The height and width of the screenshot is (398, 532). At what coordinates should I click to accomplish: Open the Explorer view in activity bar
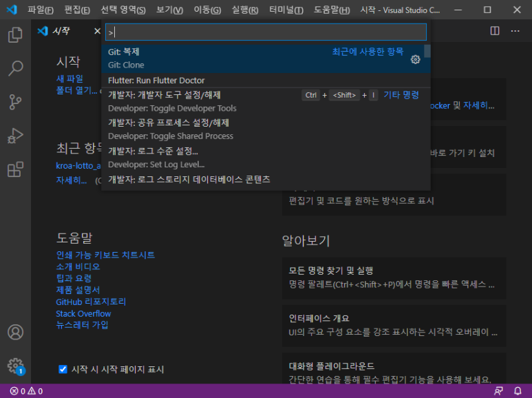click(x=15, y=35)
